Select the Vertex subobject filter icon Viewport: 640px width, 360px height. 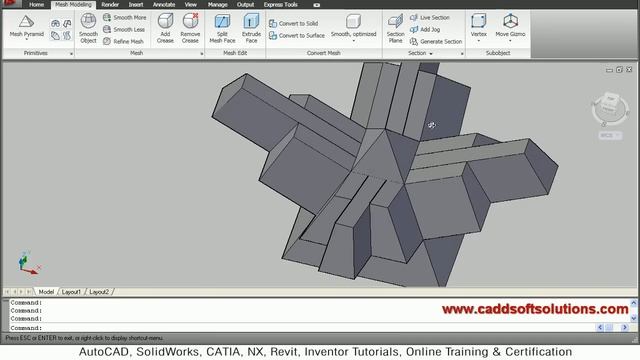478,21
